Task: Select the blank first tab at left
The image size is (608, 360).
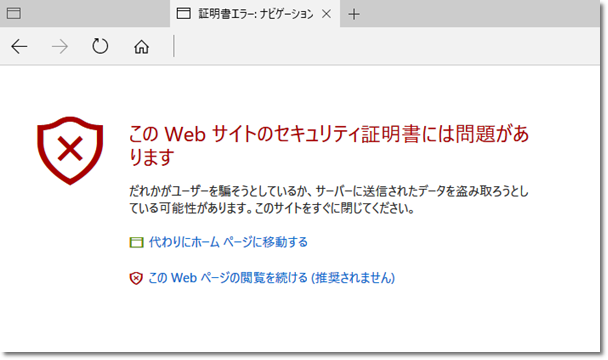Action: [x=85, y=14]
